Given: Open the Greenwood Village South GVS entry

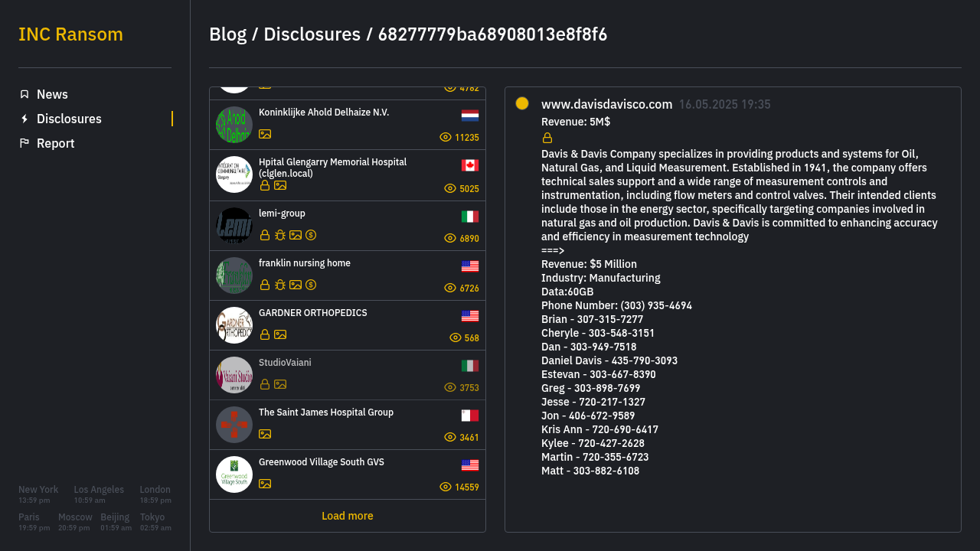Looking at the screenshot, I should 348,474.
